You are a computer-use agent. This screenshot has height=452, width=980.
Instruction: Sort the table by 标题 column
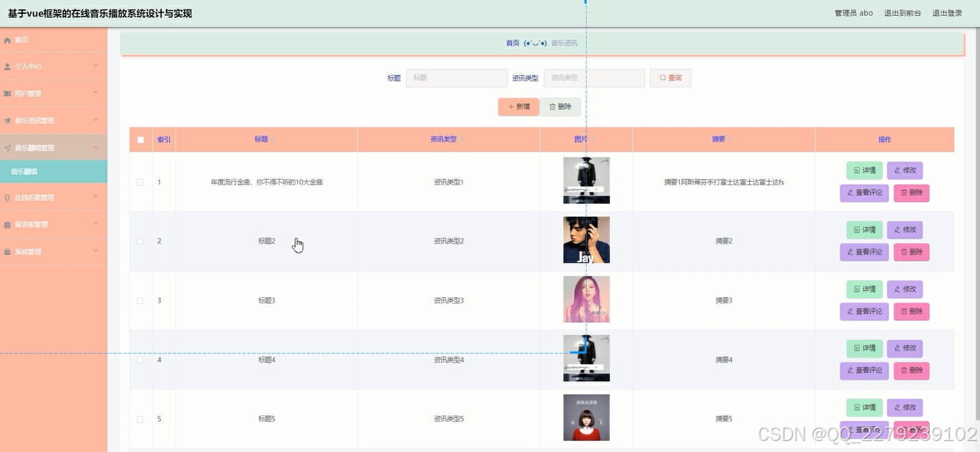tap(273, 140)
